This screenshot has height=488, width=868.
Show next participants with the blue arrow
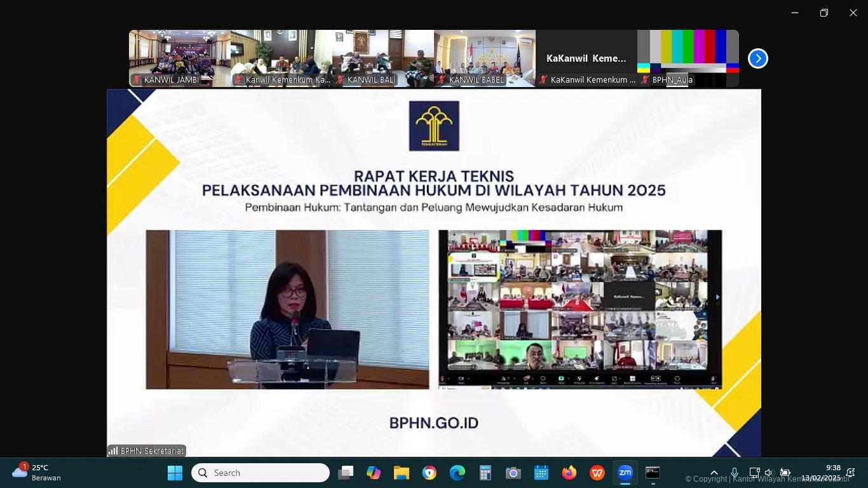pyautogui.click(x=757, y=58)
